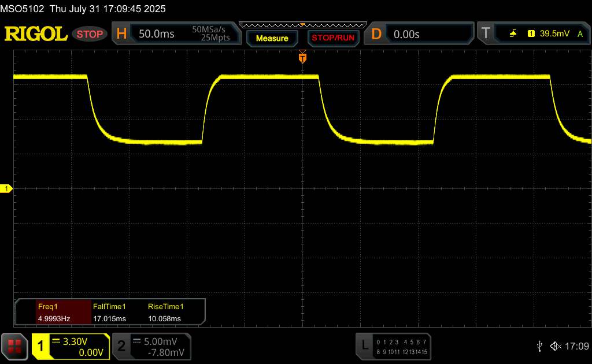592x364 pixels.
Task: Select the RiseTime1 measurement label
Action: point(165,307)
